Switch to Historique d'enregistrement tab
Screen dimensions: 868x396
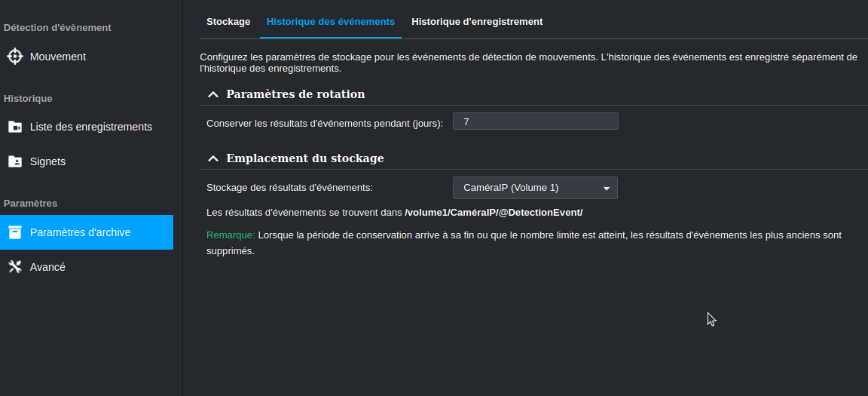pos(477,22)
